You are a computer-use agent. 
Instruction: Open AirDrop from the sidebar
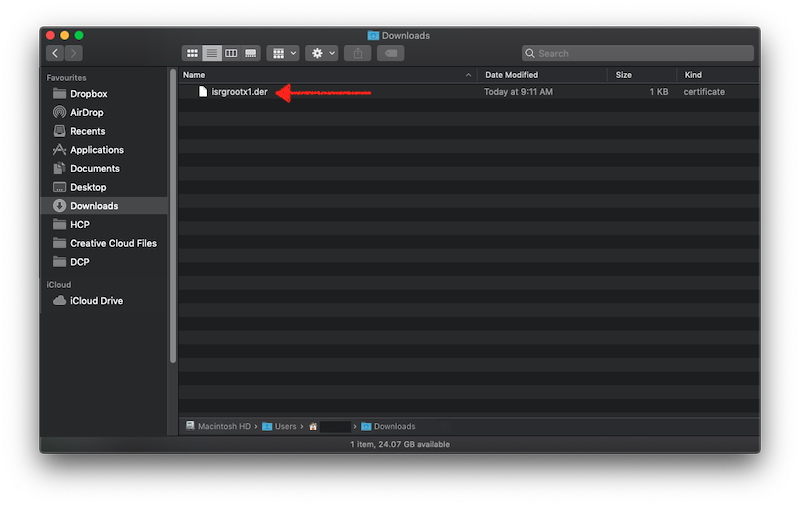(86, 113)
